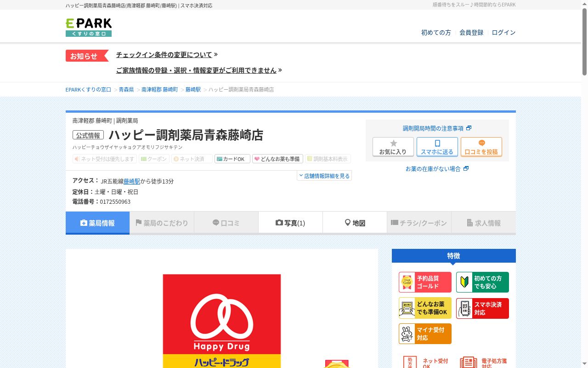588x368 pixels.
Task: Select the 求人情報 tab
Action: coord(483,223)
